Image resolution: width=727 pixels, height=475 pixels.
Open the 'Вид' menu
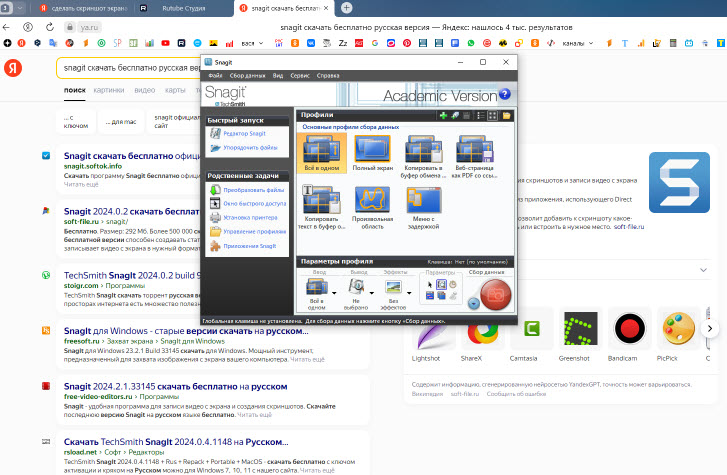click(278, 76)
